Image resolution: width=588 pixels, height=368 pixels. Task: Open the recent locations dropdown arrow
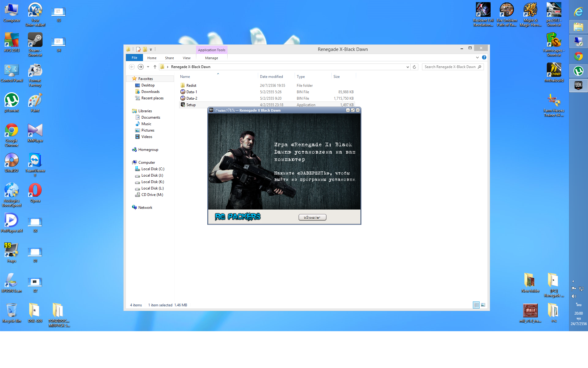tap(148, 67)
